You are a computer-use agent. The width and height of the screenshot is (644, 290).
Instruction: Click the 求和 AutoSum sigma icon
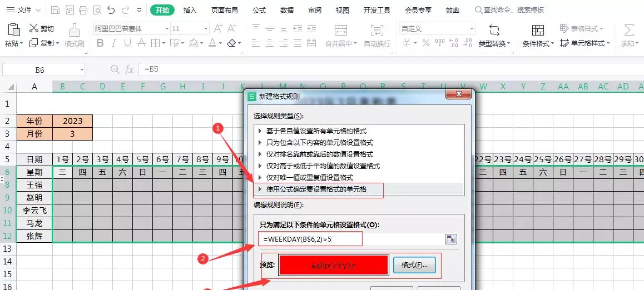pos(628,30)
